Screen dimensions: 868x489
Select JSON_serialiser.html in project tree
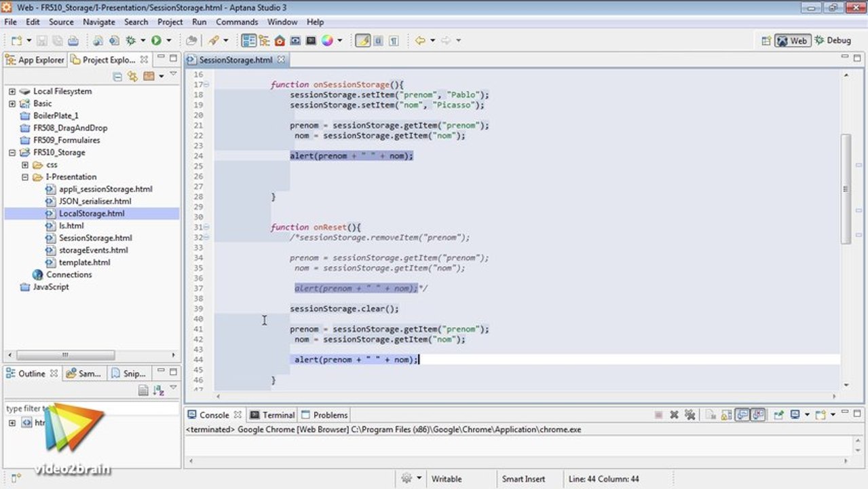pyautogui.click(x=95, y=201)
